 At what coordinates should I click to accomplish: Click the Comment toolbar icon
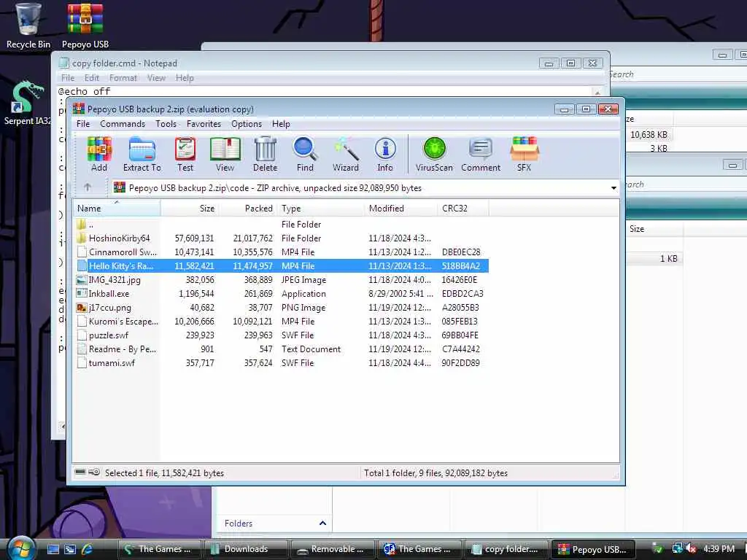pos(481,154)
